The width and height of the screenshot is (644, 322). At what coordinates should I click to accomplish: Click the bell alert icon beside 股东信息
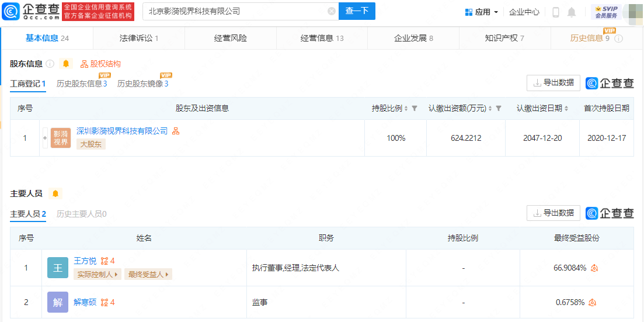pos(66,64)
